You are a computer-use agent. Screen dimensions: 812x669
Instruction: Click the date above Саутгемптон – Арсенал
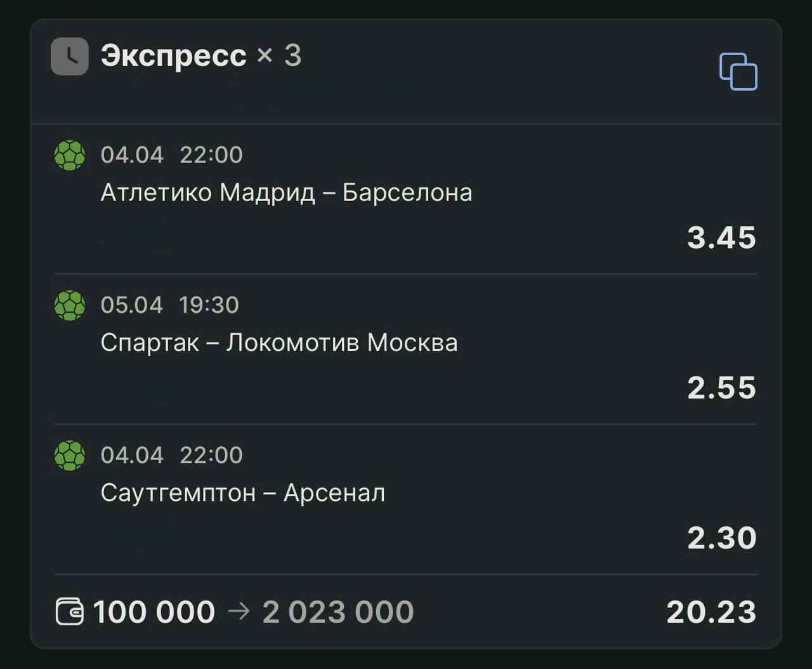[172, 455]
